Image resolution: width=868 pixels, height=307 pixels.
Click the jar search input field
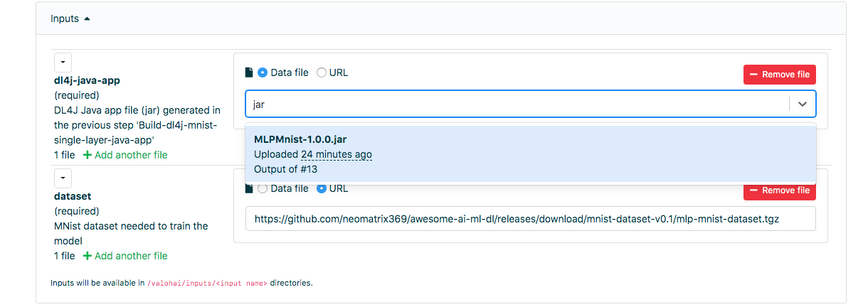(x=518, y=104)
